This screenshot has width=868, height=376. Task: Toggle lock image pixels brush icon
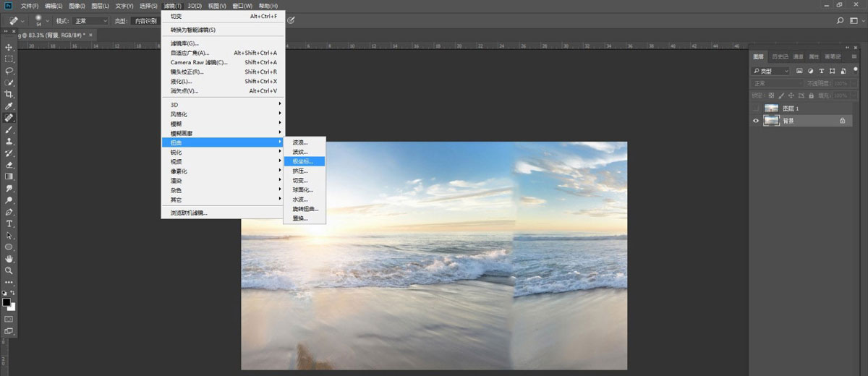pos(782,95)
